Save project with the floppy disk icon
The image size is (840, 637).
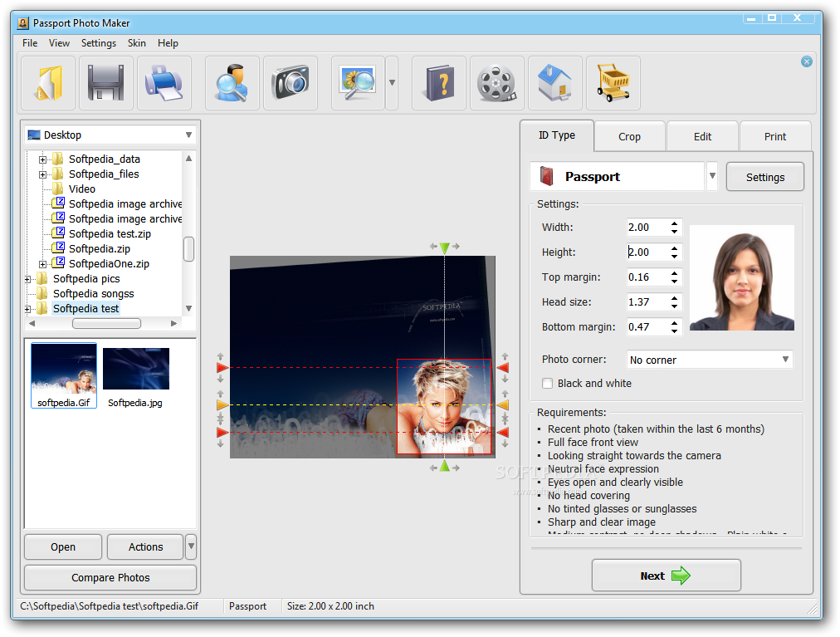(x=106, y=83)
